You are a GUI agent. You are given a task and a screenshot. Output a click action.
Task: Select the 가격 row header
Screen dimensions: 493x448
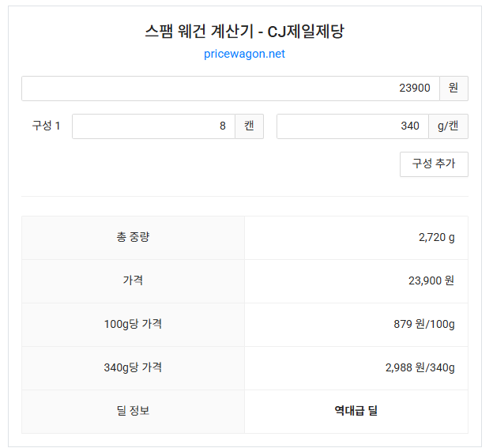click(133, 280)
